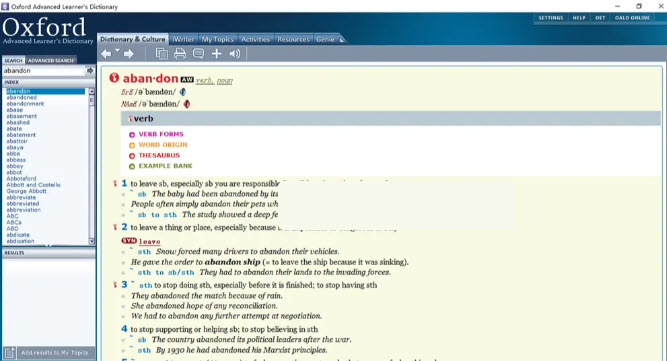Select abandoned in the index list
Image resolution: width=667 pixels, height=361 pixels.
pos(22,97)
